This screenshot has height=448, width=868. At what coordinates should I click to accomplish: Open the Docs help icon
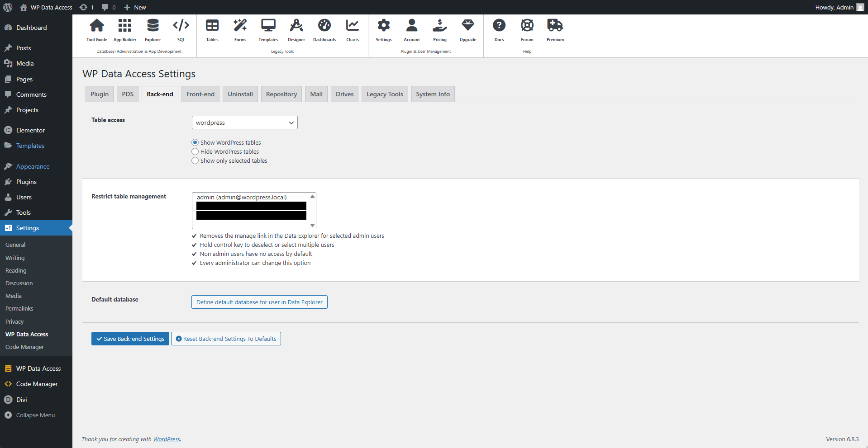click(x=499, y=30)
